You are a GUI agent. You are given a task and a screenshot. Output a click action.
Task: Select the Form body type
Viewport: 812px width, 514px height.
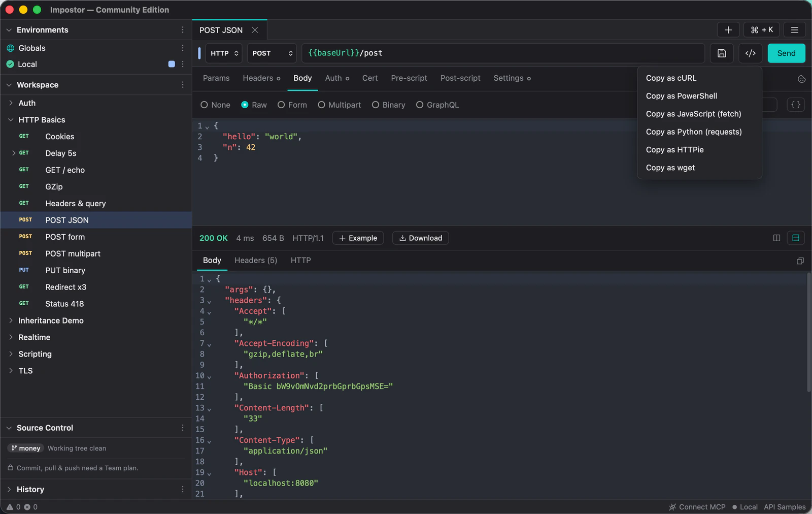coord(292,105)
